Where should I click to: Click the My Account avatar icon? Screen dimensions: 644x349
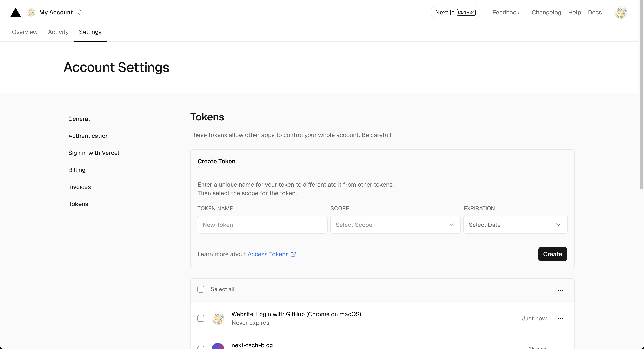[x=31, y=13]
